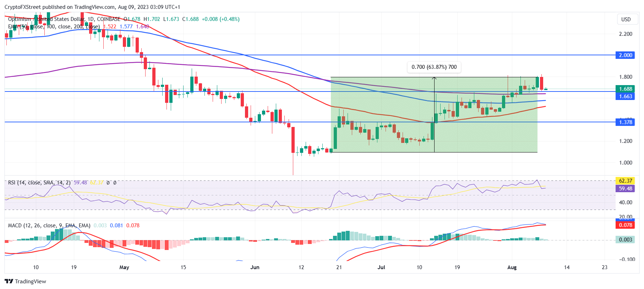Click the 40.00 RSI axis value
The image size is (644, 289).
pos(626,202)
